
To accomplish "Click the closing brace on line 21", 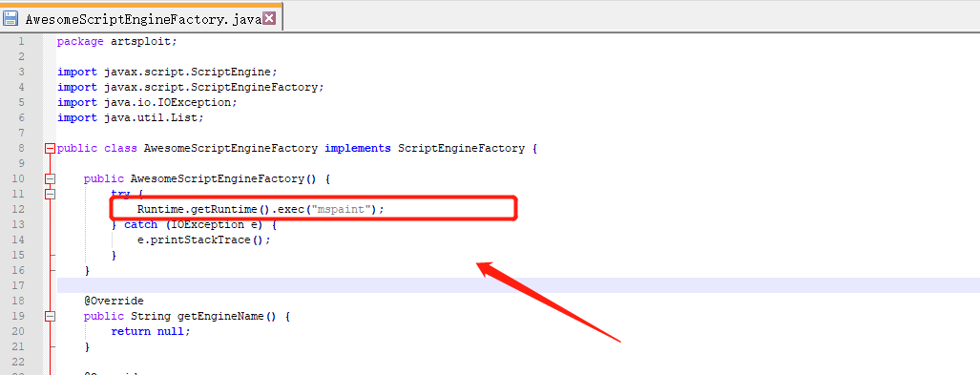I will point(87,347).
